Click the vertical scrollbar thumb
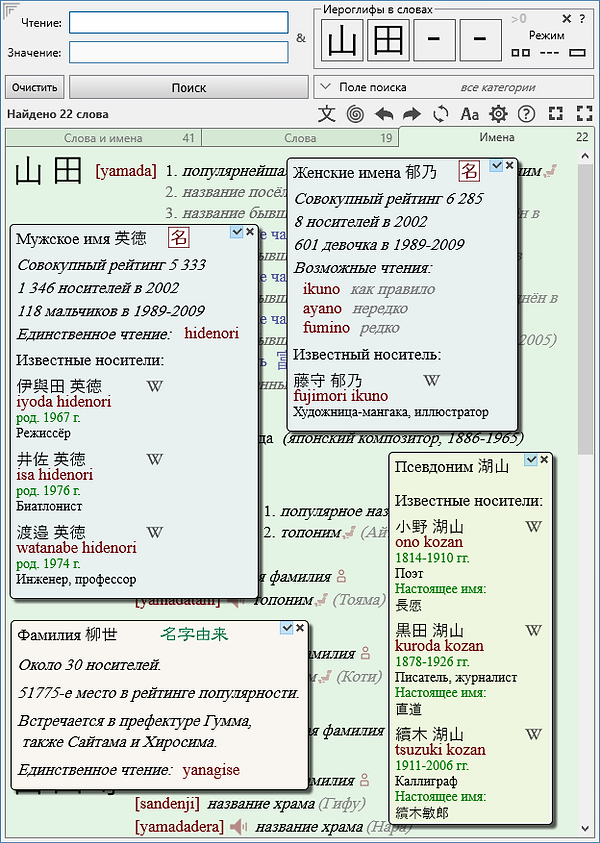The height and width of the screenshot is (843, 600). pyautogui.click(x=585, y=311)
